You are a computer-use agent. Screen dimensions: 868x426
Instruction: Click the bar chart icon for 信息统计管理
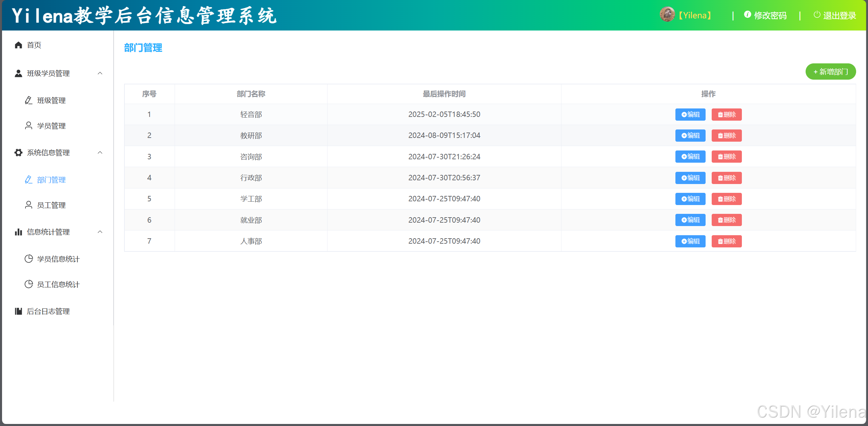point(18,232)
